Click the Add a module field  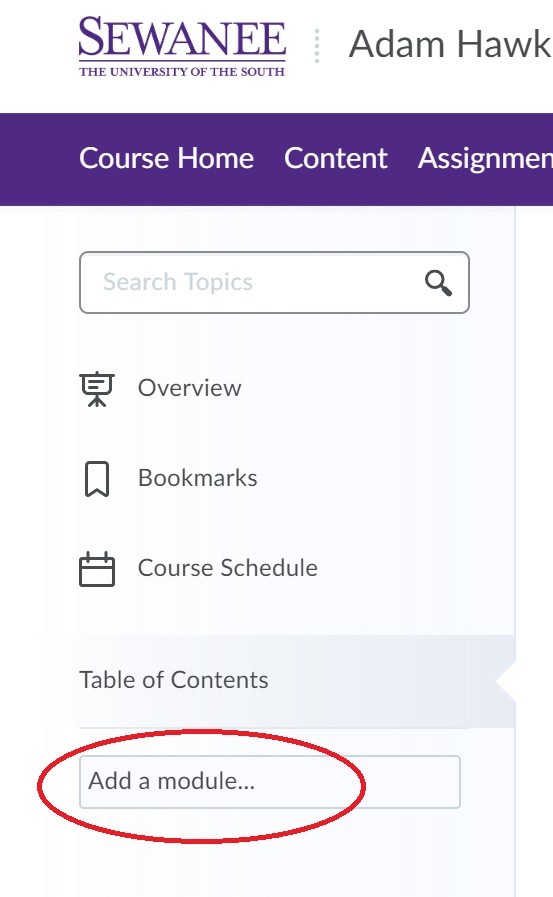(269, 782)
